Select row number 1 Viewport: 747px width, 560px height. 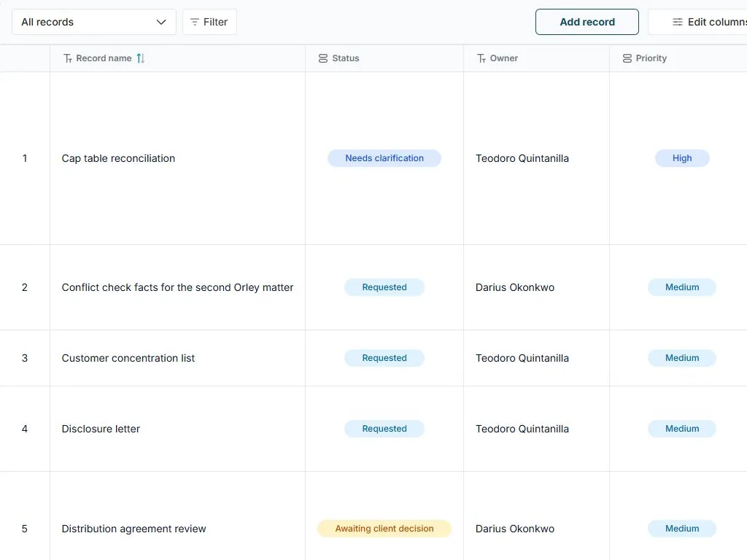(25, 158)
